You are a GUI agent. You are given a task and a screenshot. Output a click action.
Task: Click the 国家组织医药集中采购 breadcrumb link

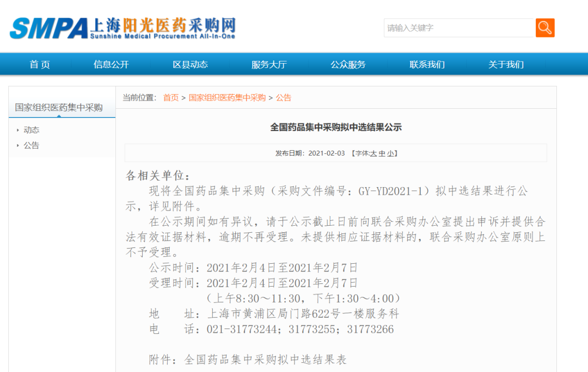point(227,98)
